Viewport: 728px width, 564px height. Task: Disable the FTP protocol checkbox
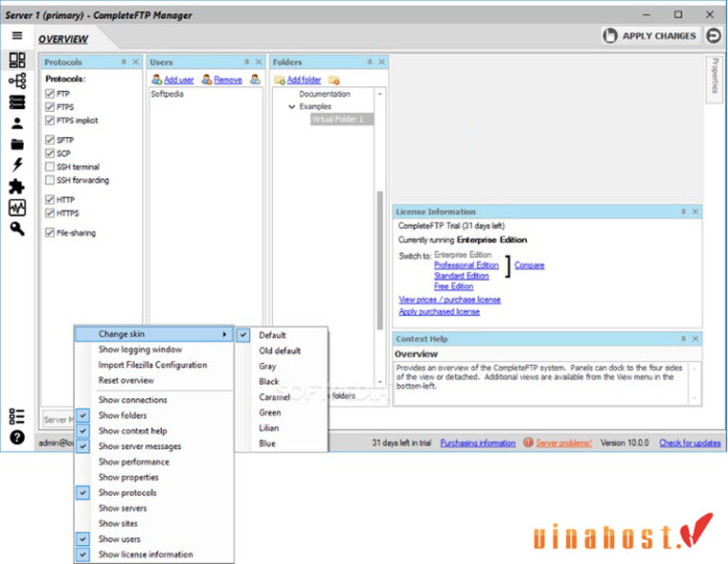[x=49, y=95]
